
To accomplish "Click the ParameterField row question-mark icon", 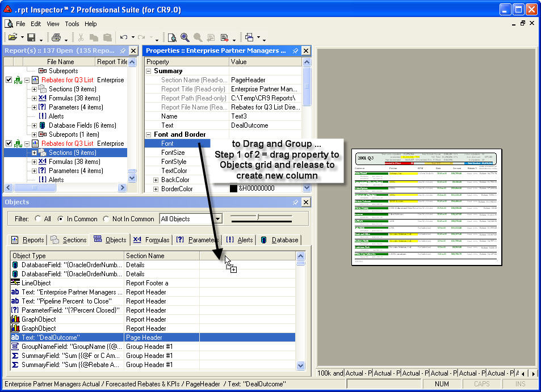I will tap(15, 310).
